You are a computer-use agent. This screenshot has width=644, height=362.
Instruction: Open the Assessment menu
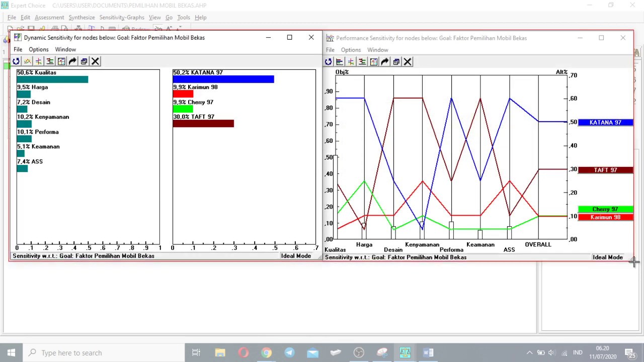tap(49, 17)
